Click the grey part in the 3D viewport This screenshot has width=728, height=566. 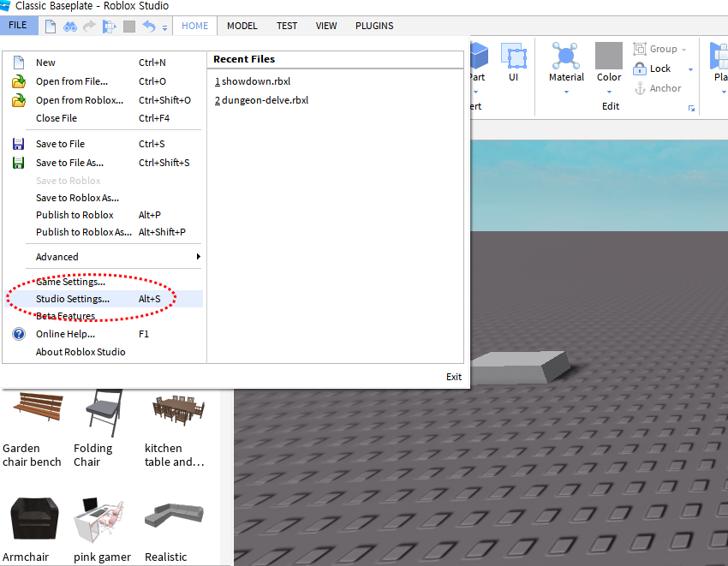pyautogui.click(x=520, y=366)
